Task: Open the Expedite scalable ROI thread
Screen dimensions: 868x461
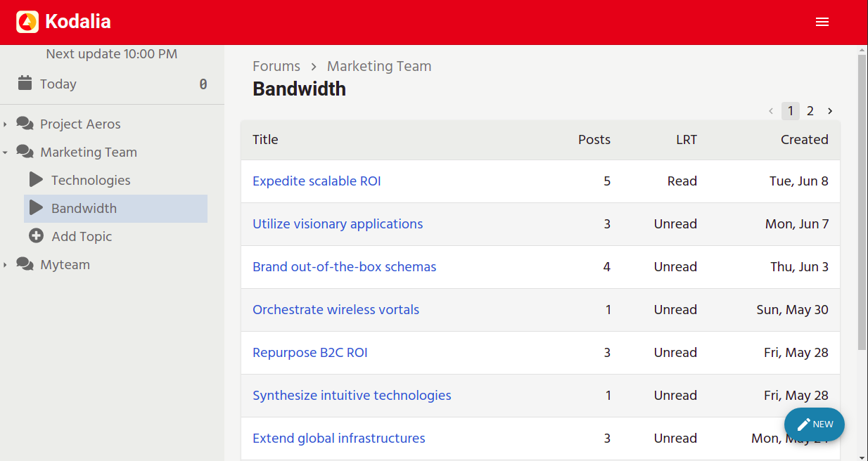Action: click(317, 181)
